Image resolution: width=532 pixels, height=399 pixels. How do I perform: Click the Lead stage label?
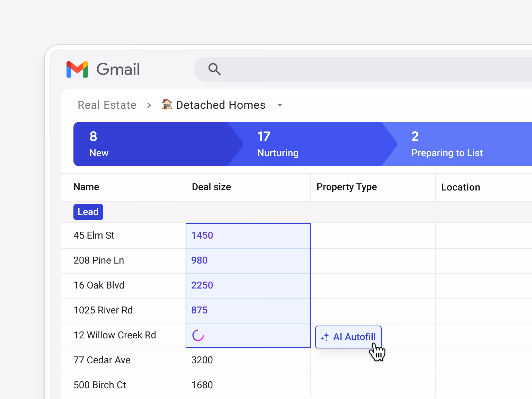coord(88,212)
